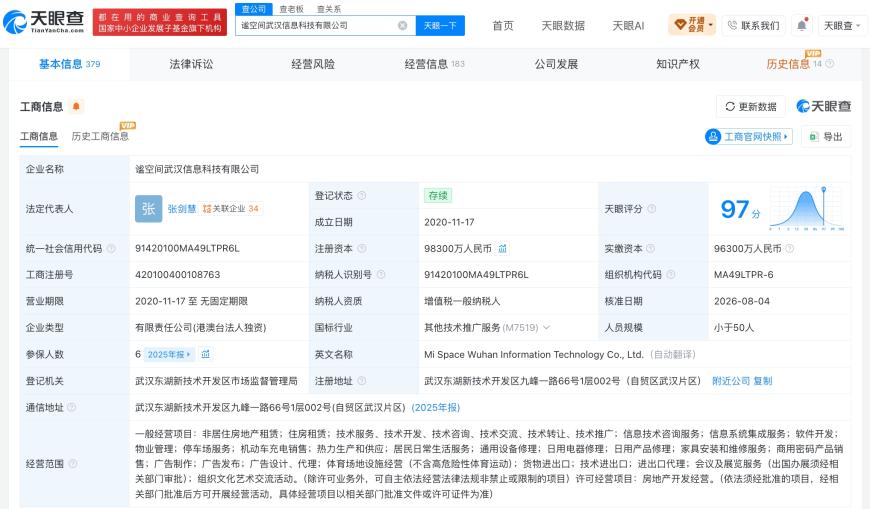Click the phone icon in 联系我们
Screen dimensions: 870x509
pos(732,26)
